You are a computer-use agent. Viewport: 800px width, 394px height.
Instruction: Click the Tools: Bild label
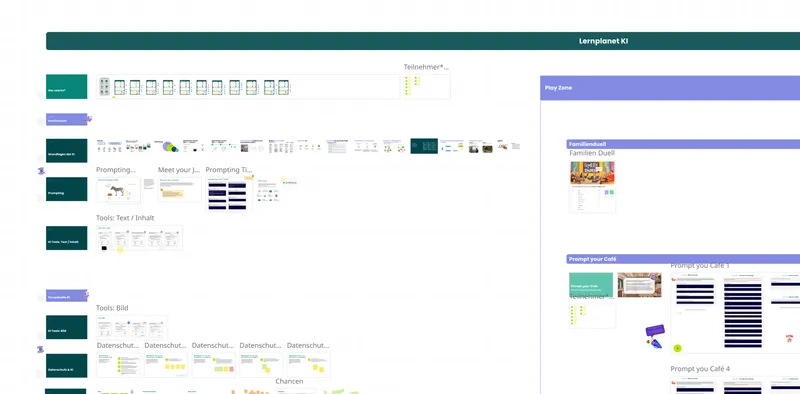point(112,308)
